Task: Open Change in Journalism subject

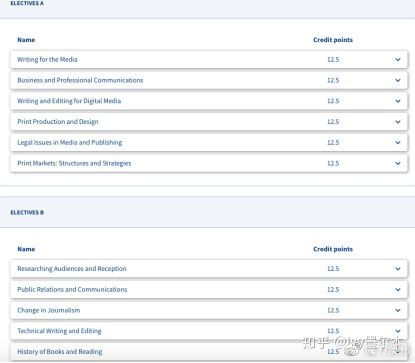Action: (x=49, y=310)
